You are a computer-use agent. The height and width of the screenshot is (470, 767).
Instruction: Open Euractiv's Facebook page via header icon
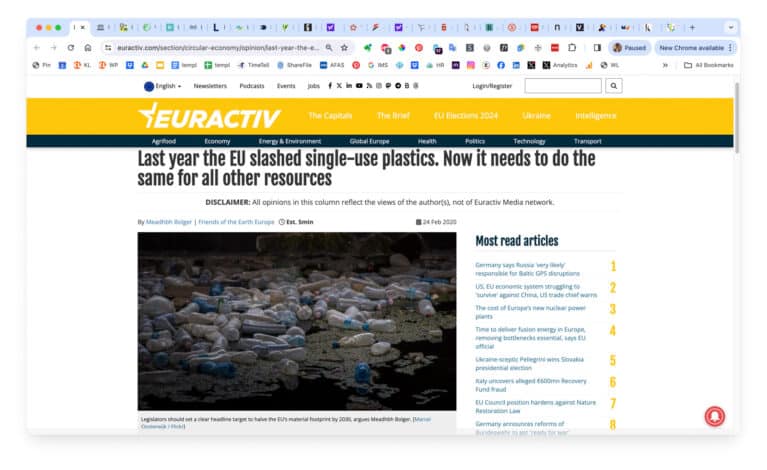pos(330,86)
